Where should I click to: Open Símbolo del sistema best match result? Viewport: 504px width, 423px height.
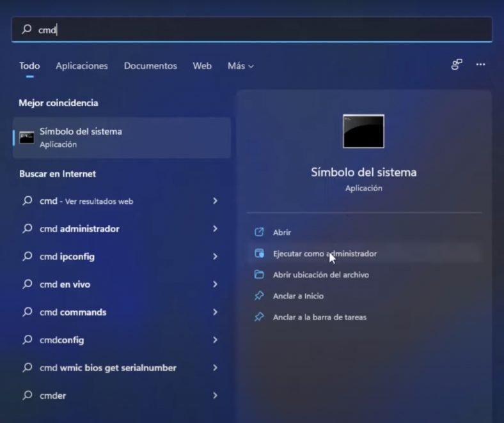[122, 137]
